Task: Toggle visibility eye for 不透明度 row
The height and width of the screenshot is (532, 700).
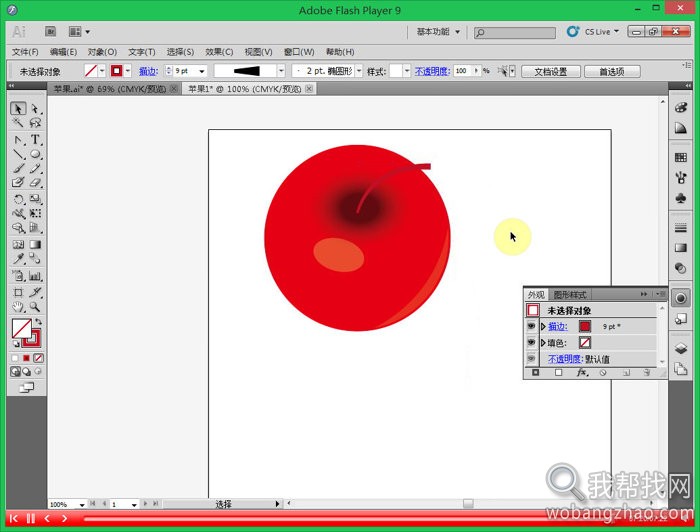Action: pyautogui.click(x=531, y=358)
